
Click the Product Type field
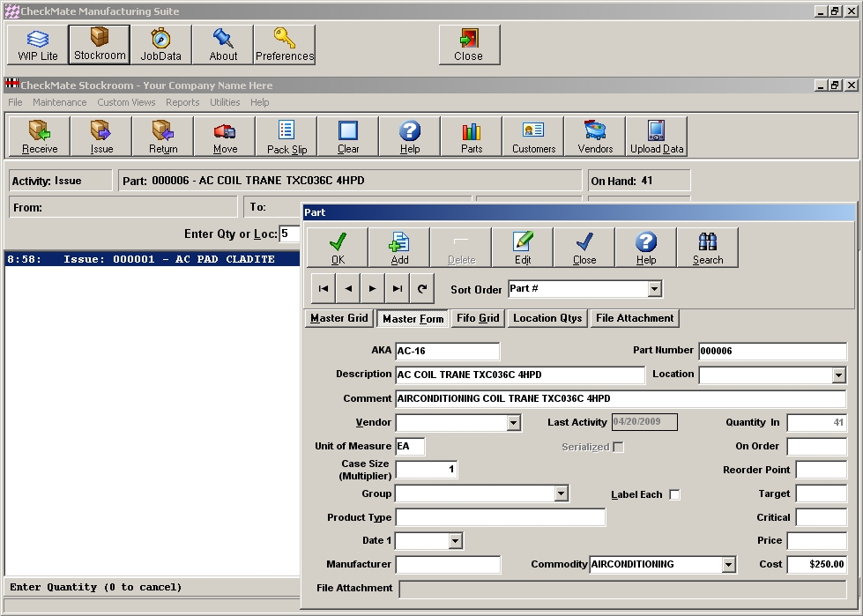pos(501,517)
